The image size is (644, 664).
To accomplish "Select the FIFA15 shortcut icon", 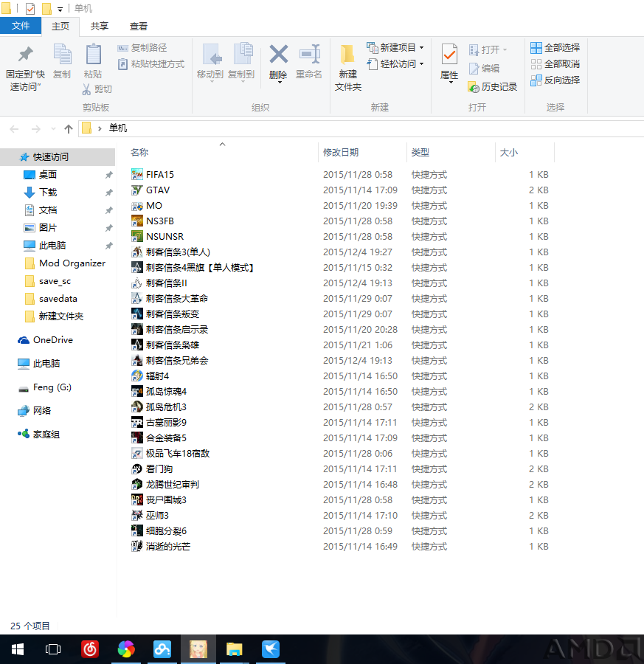I will pos(136,174).
